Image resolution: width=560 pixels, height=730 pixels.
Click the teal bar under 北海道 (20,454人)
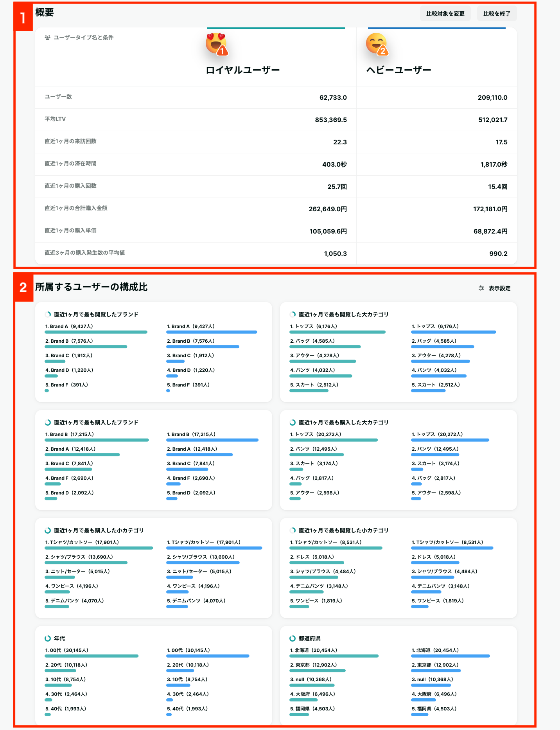(334, 656)
